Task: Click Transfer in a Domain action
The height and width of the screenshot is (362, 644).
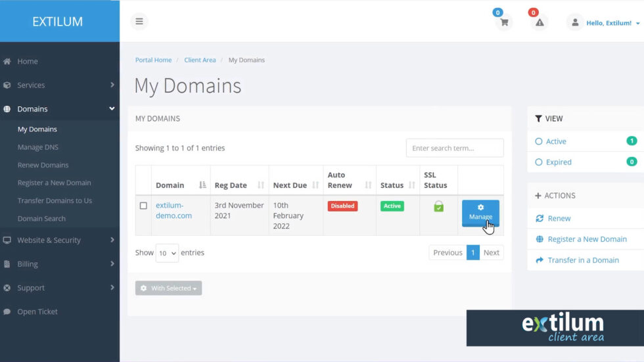Action: 583,260
